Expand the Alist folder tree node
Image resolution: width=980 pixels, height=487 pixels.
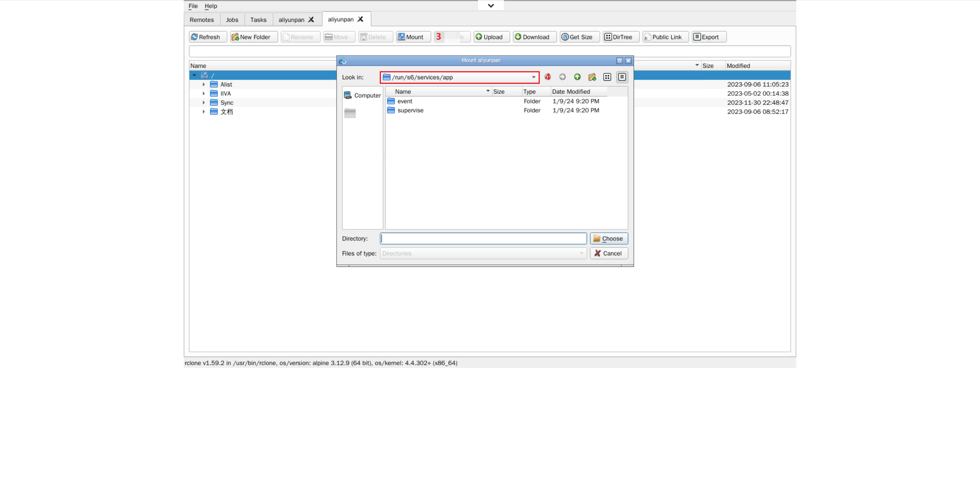click(x=204, y=84)
